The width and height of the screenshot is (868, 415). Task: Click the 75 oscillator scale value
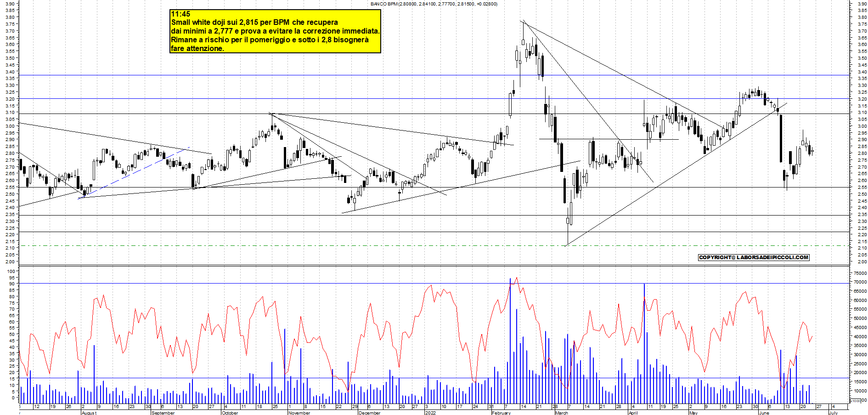(12, 303)
